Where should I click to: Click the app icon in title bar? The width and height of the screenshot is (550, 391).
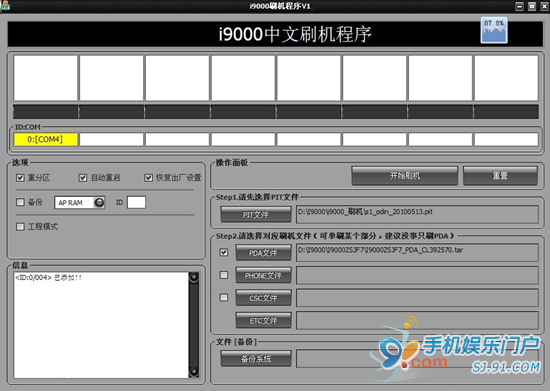coord(5,6)
